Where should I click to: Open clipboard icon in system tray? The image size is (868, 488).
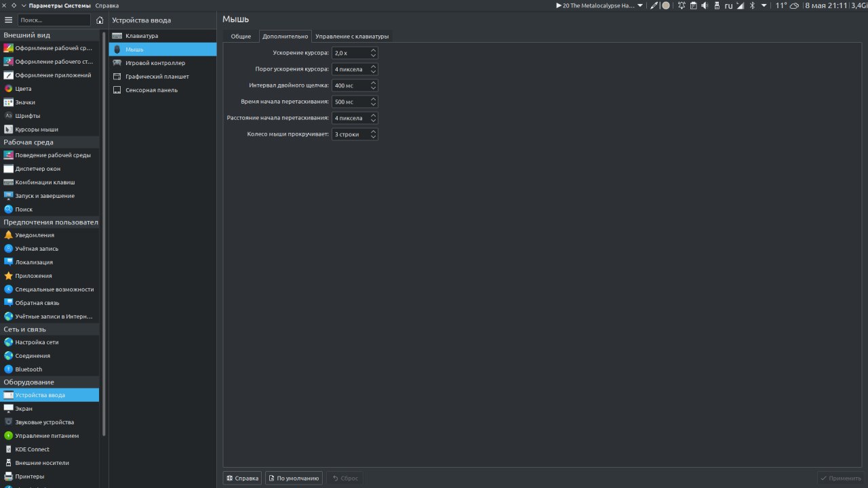click(694, 5)
